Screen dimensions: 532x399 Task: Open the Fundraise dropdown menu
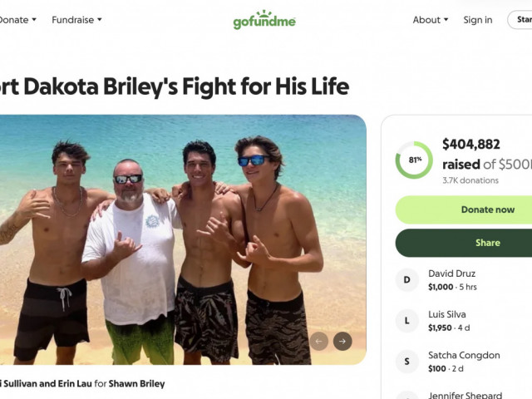point(76,19)
